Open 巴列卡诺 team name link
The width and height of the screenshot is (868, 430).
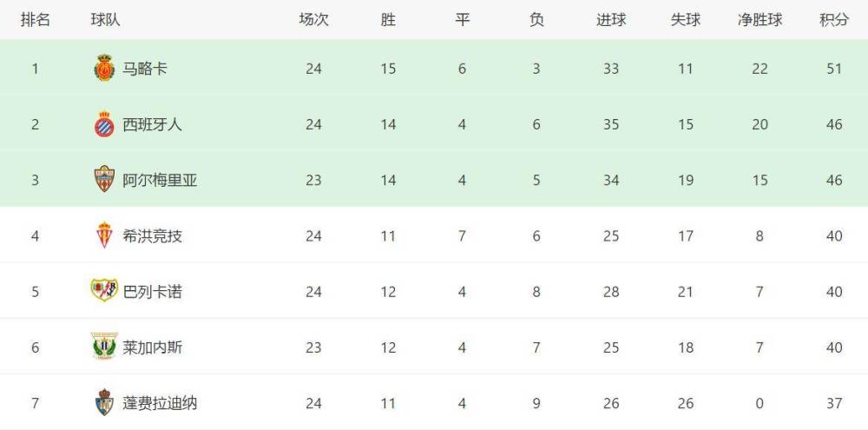pos(152,292)
